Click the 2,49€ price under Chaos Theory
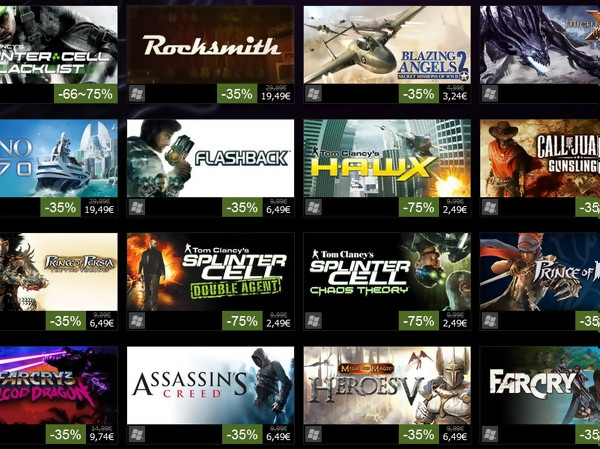Viewport: 600px width, 449px height. click(x=455, y=324)
